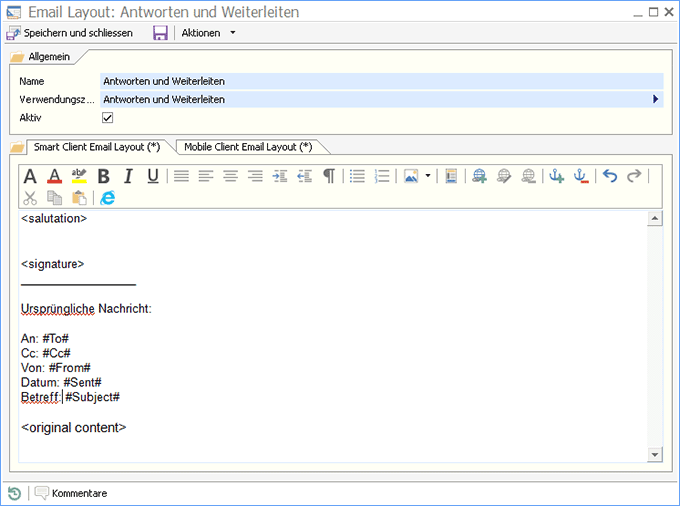Open the font color tool

[55, 176]
